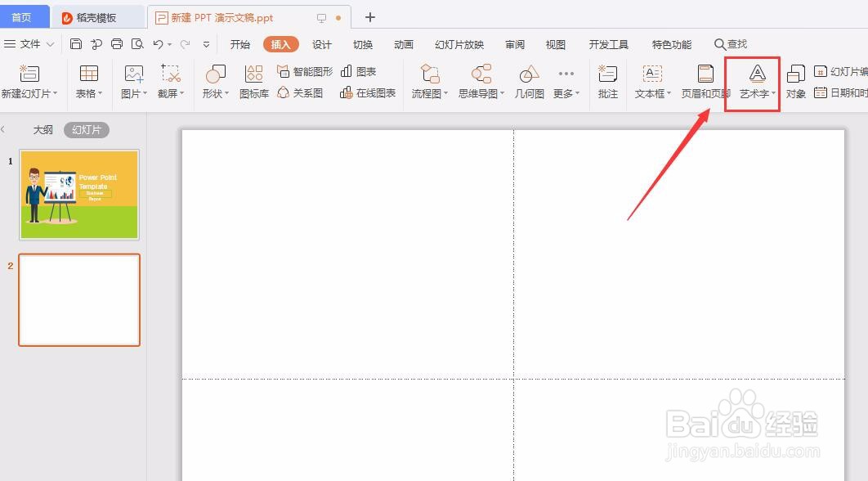Select the first slide thumbnail
Viewport: 868px width, 481px height.
tap(78, 194)
